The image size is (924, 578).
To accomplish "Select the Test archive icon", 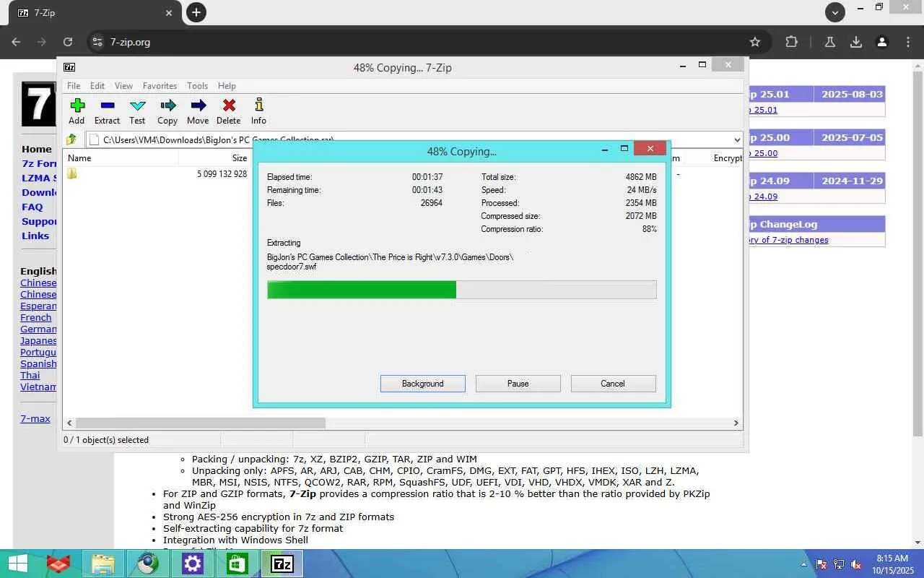I will click(137, 105).
